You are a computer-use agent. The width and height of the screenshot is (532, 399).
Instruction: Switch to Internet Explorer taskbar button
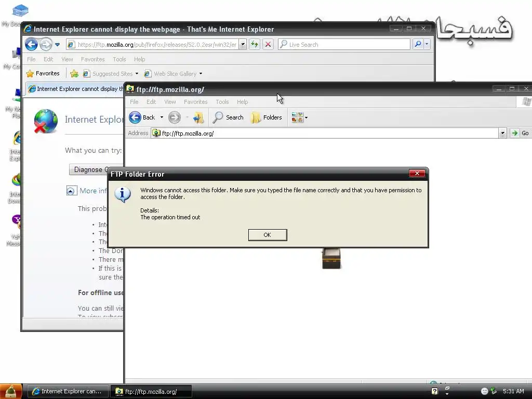[68, 391]
